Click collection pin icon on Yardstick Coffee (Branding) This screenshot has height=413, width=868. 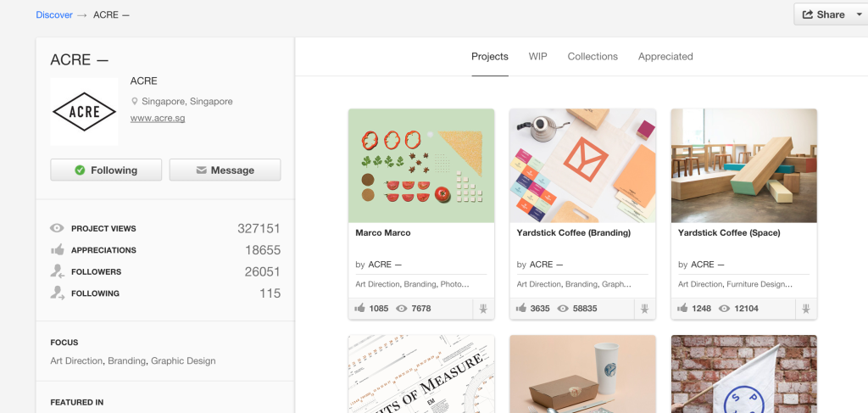click(644, 309)
